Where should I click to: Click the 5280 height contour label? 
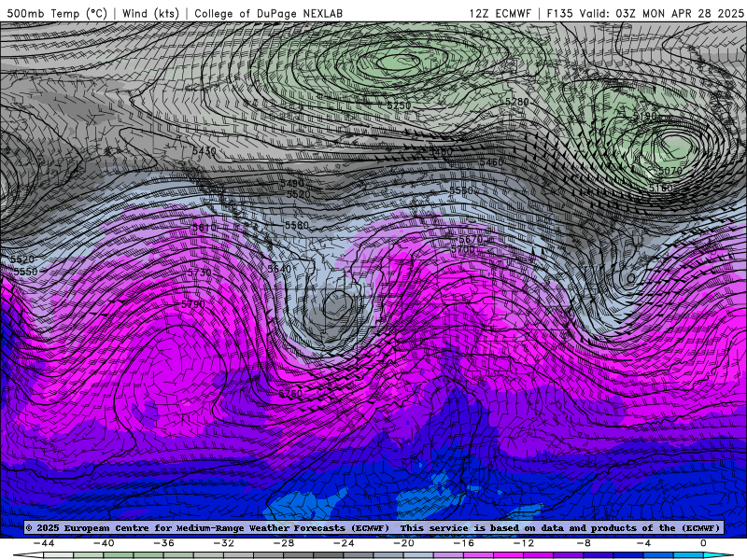517,102
